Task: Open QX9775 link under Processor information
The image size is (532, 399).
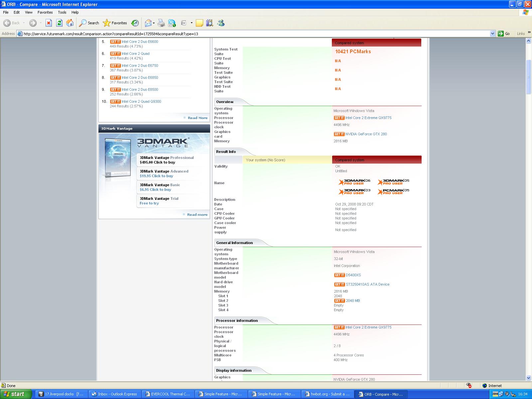Action: 368,327
